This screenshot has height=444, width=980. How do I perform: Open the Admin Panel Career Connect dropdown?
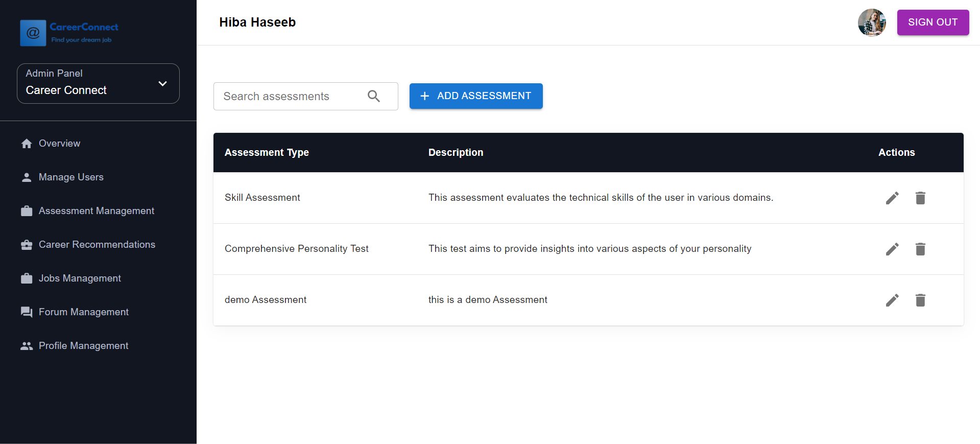point(98,83)
